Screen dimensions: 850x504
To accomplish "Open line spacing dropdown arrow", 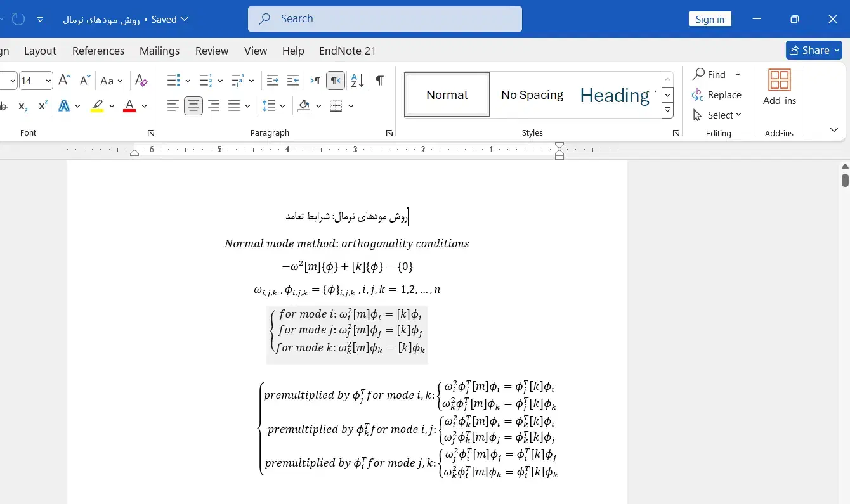I will pyautogui.click(x=282, y=106).
